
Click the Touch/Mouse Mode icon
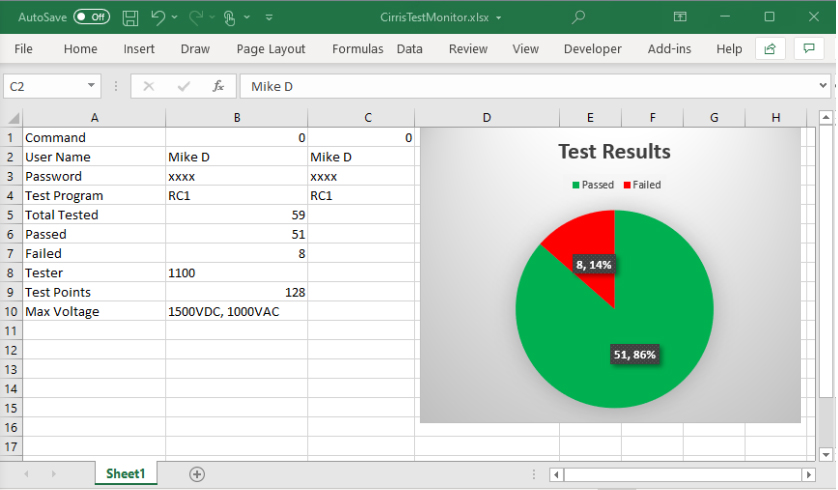(x=230, y=18)
